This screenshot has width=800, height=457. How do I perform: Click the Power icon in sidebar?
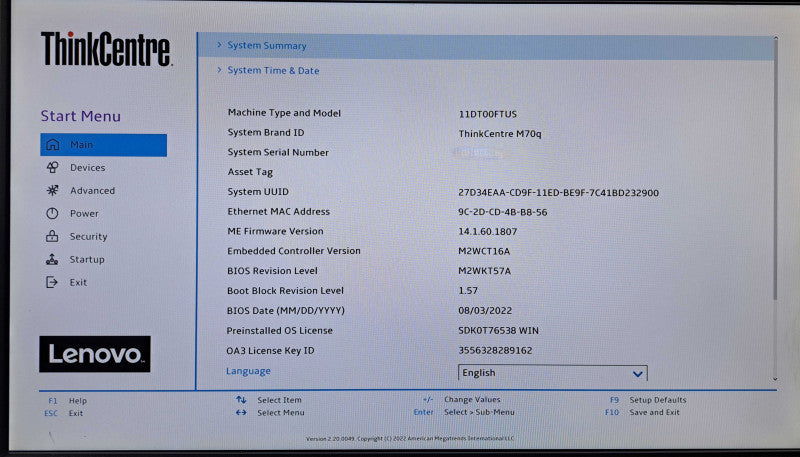pyautogui.click(x=52, y=213)
